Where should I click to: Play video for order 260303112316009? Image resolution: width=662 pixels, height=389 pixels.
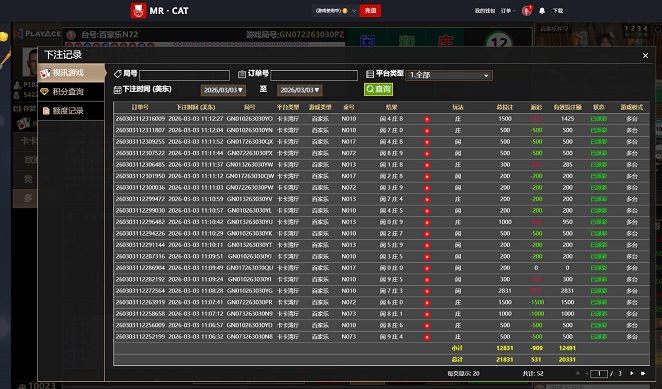(427, 119)
